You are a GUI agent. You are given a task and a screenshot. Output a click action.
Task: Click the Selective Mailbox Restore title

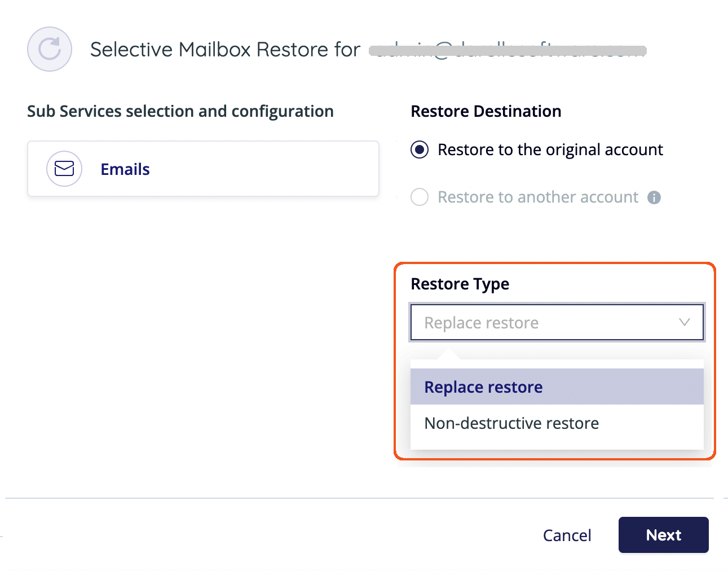point(225,50)
